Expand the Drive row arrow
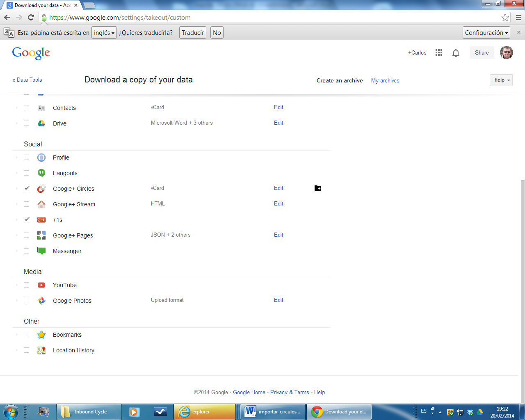 17,123
